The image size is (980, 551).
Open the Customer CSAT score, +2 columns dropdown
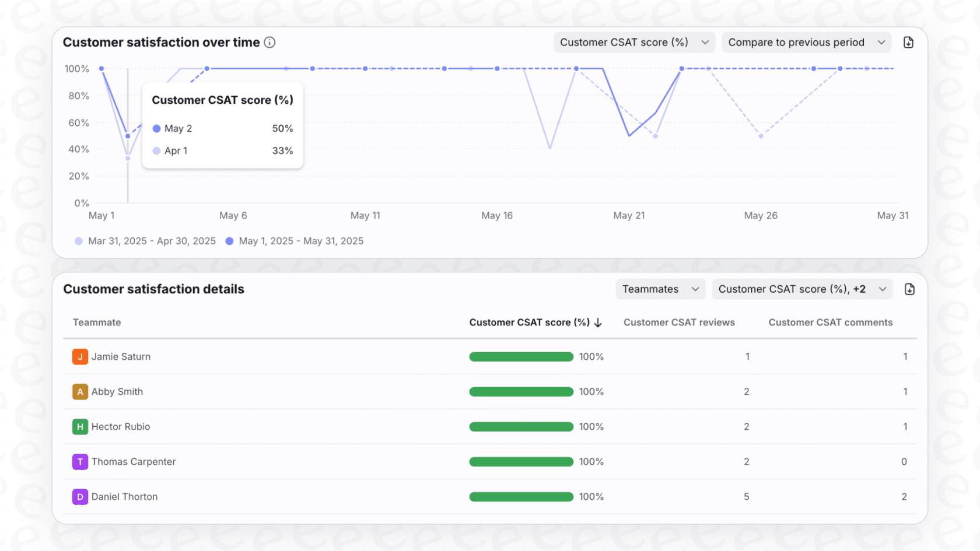pyautogui.click(x=802, y=289)
